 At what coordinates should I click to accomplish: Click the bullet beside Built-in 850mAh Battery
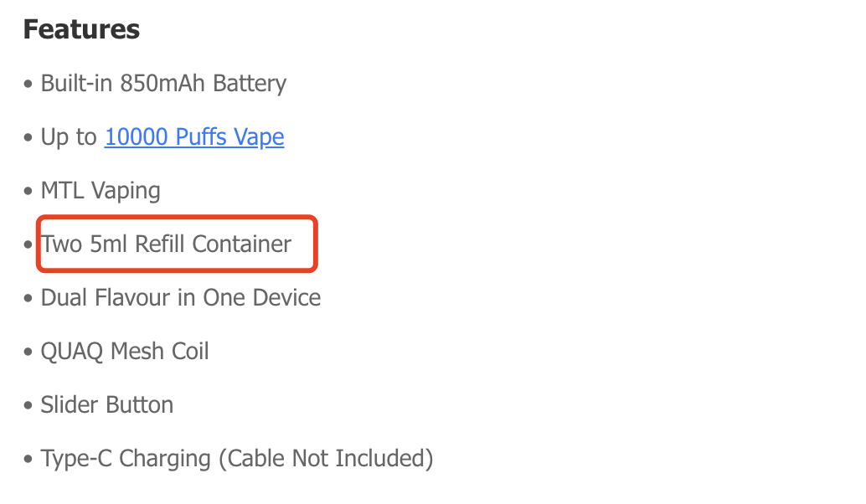[28, 84]
